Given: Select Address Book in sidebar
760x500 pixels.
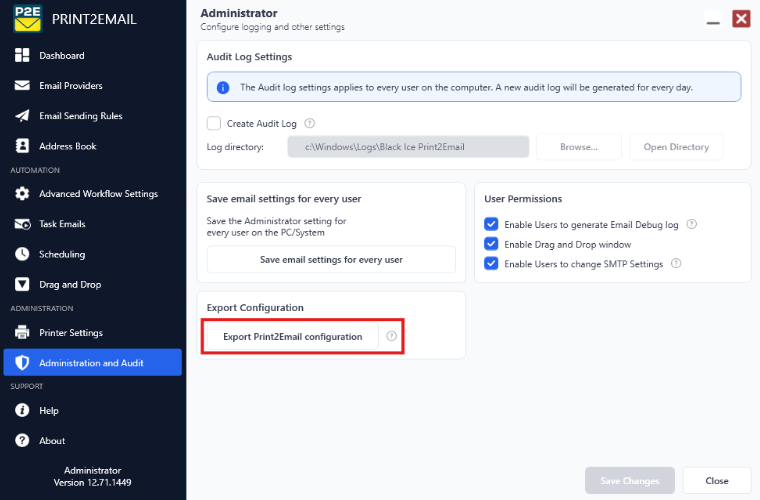Looking at the screenshot, I should [93, 146].
